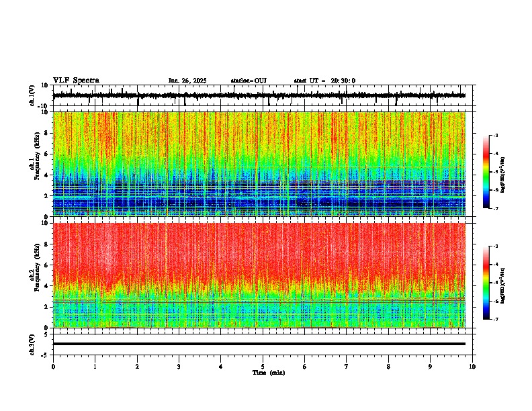Viewport: 532px width, 411px height.
Task: Click the -5 label on ch.2 color bar
Action: (x=495, y=283)
